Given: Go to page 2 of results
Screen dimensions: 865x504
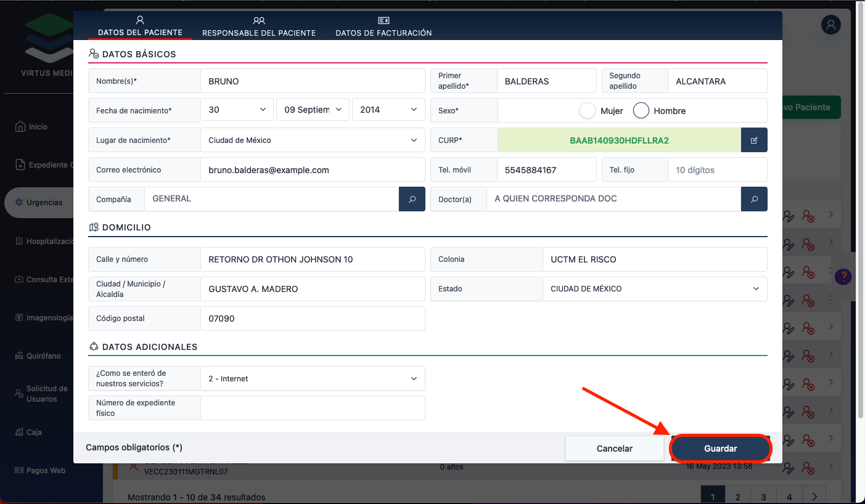Looking at the screenshot, I should pos(737,497).
